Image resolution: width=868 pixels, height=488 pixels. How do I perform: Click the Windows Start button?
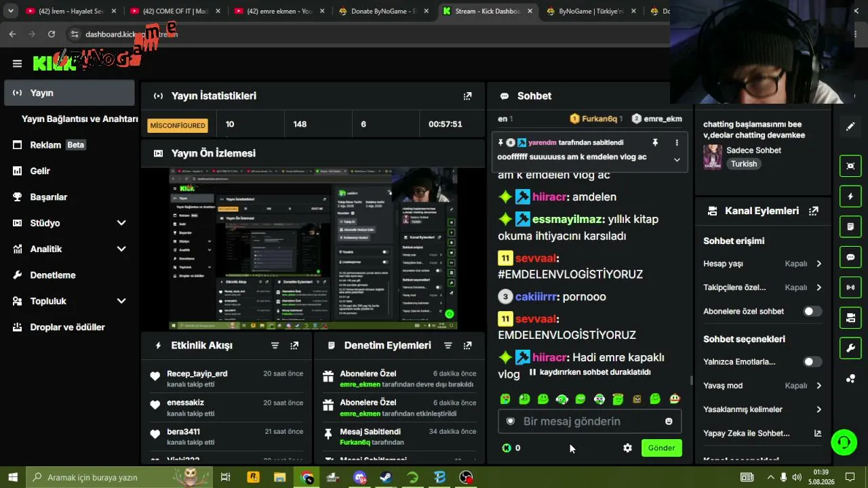tap(13, 477)
